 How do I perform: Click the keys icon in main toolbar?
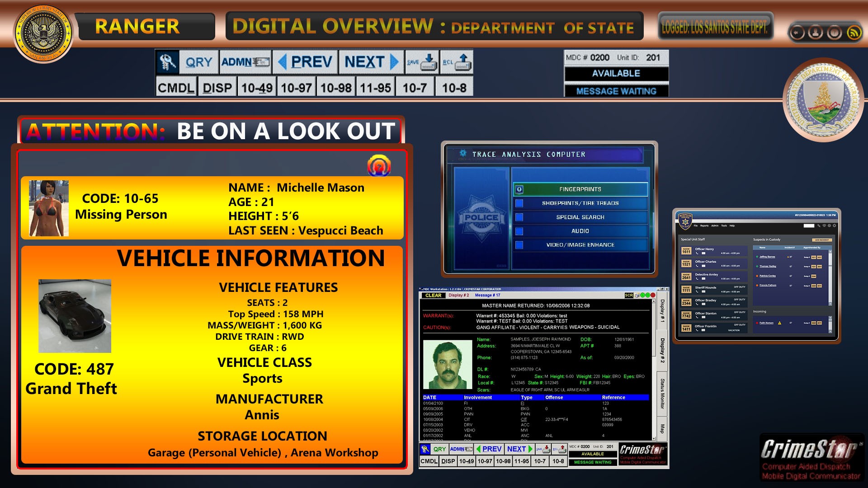pyautogui.click(x=168, y=62)
